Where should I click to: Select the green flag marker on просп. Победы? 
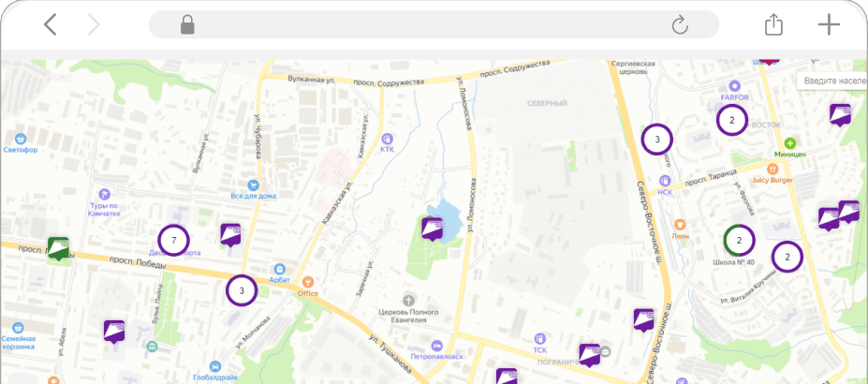pyautogui.click(x=58, y=249)
